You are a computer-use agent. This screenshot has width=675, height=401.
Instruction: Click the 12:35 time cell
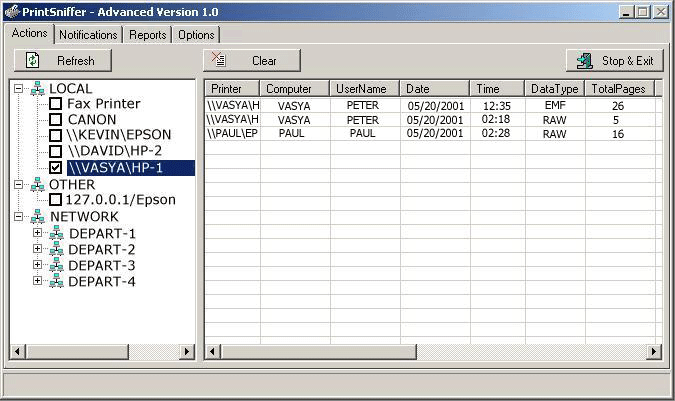coord(497,106)
